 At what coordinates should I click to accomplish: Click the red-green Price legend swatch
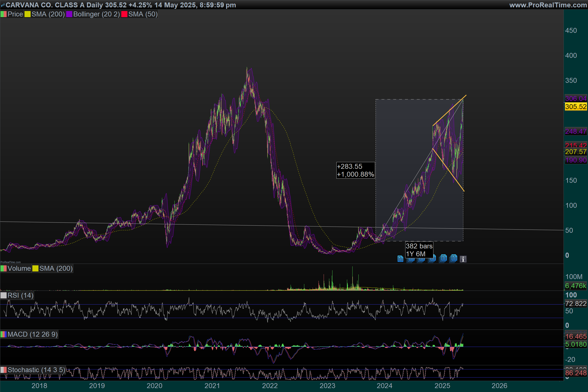3,14
